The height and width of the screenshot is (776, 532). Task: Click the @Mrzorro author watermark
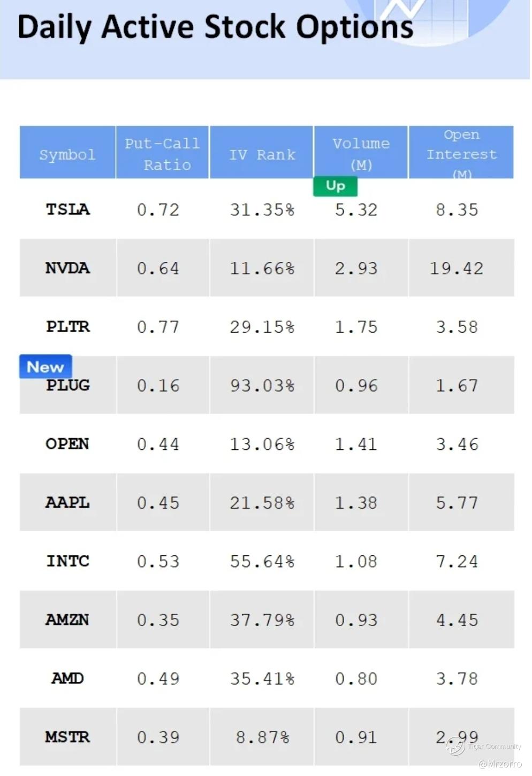[x=500, y=764]
